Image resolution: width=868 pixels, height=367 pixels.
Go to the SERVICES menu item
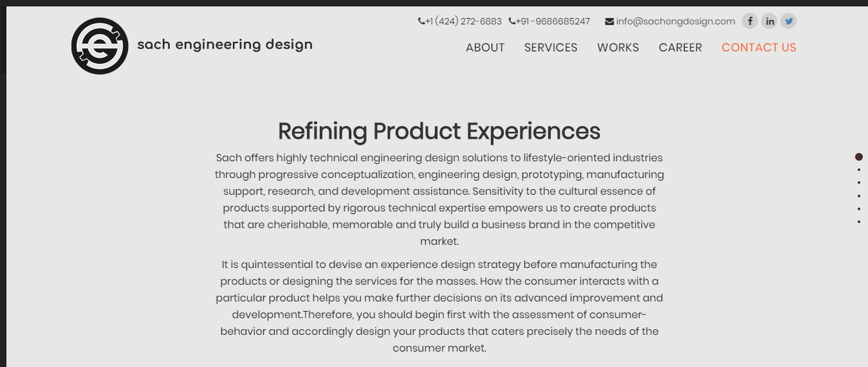coord(551,48)
